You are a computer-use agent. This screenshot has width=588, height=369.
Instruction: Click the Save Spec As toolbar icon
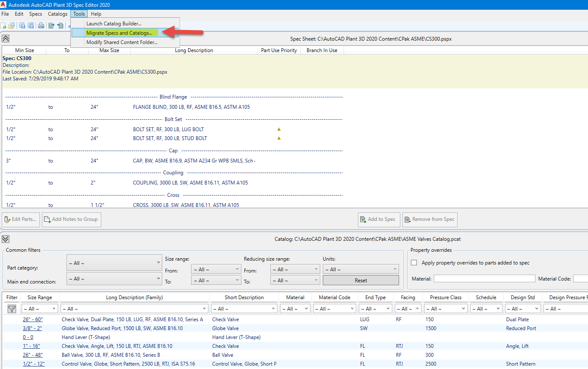click(31, 26)
